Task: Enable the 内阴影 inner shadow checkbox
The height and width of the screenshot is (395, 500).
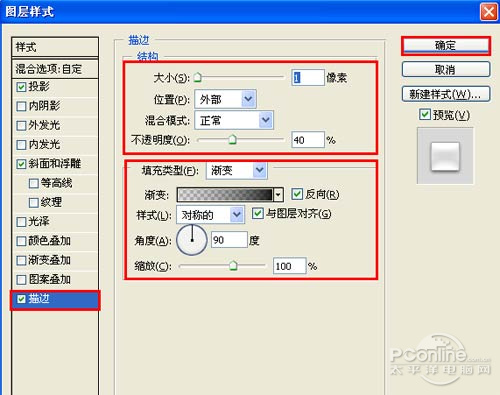Action: [21, 106]
